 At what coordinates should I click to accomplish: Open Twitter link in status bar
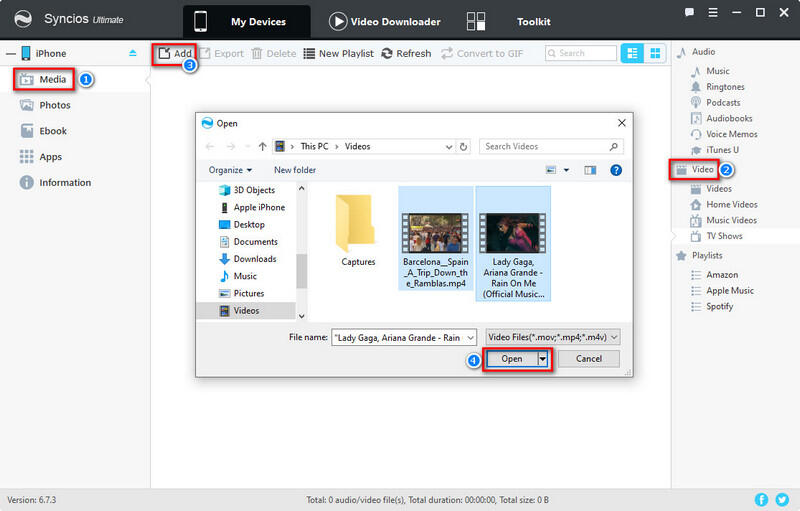[x=782, y=499]
